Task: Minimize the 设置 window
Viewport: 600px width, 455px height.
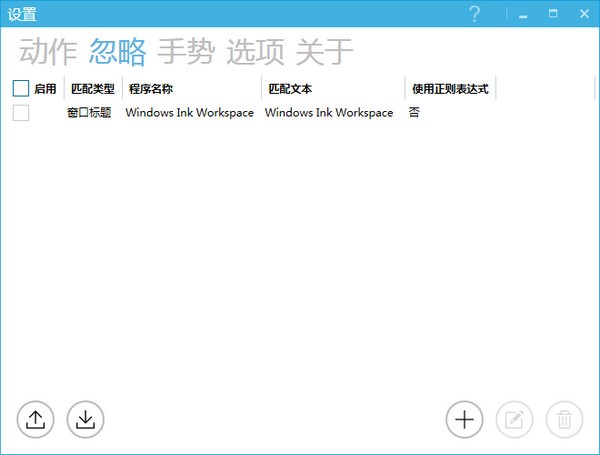Action: click(523, 14)
